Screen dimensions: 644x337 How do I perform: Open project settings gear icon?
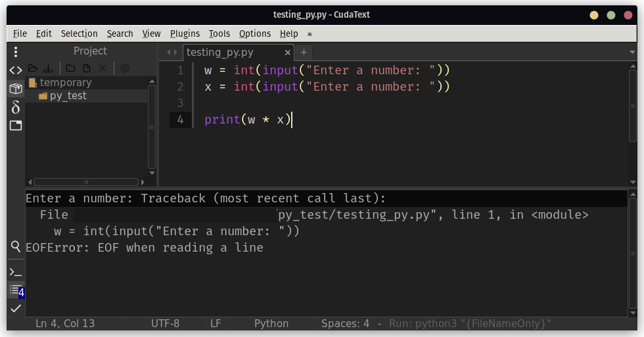(x=125, y=68)
